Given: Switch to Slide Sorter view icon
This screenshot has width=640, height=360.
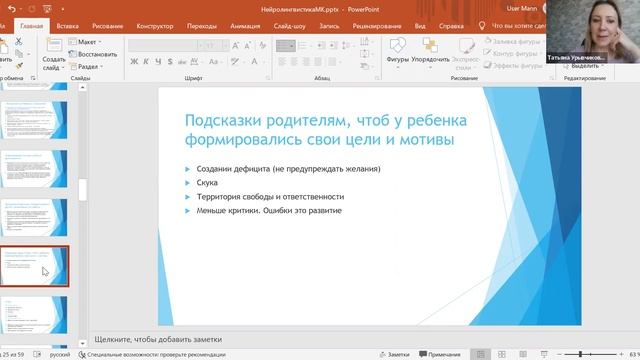Looking at the screenshot, I should coord(502,354).
